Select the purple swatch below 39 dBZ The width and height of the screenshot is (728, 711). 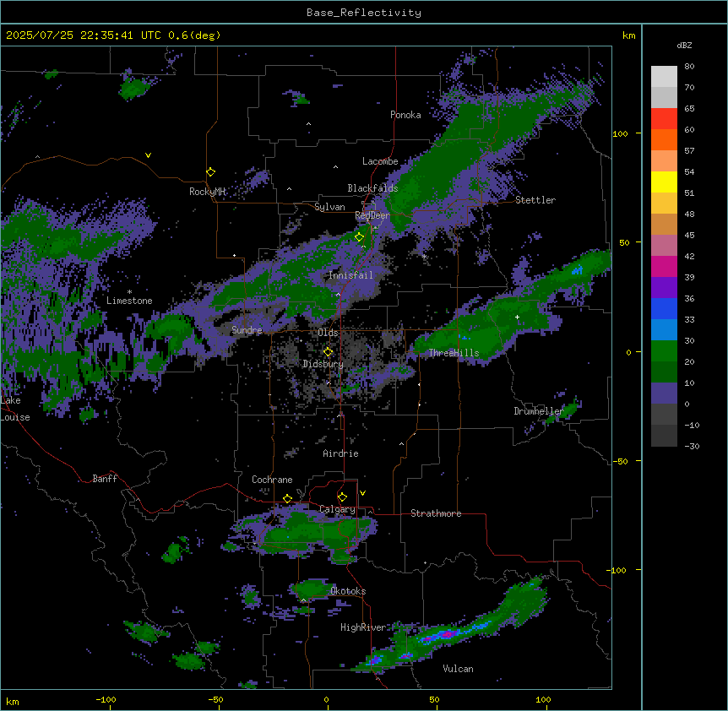click(664, 288)
